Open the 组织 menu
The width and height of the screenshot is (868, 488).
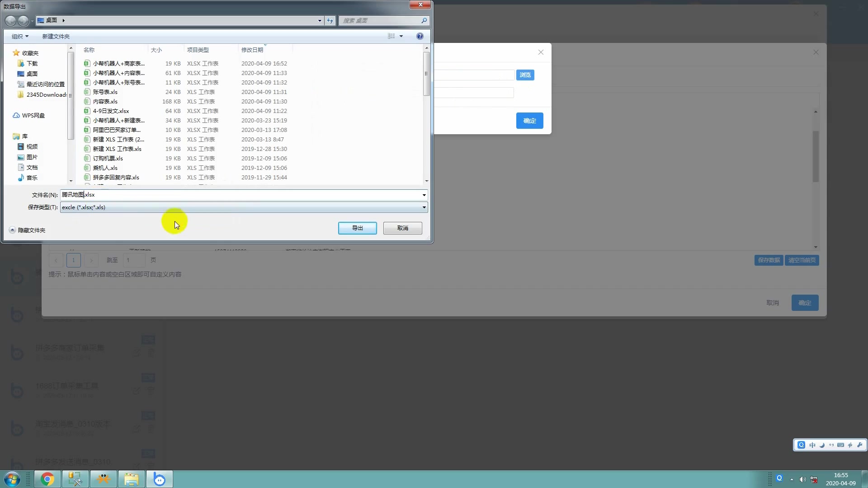click(20, 36)
